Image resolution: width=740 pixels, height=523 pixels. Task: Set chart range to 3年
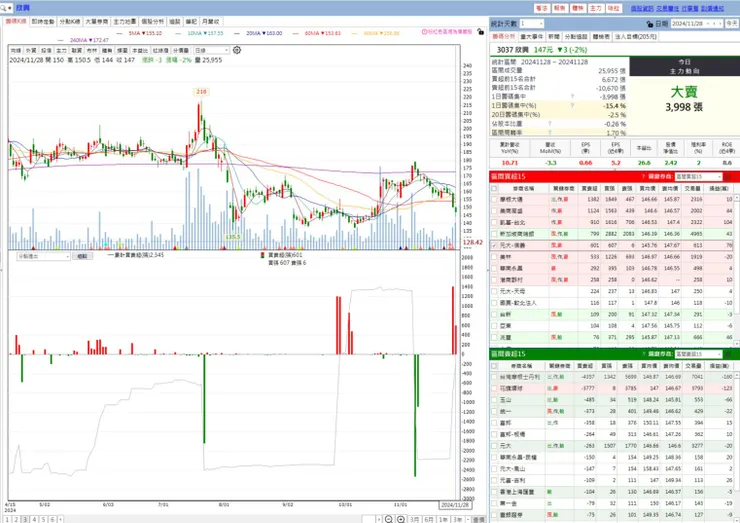(457, 519)
